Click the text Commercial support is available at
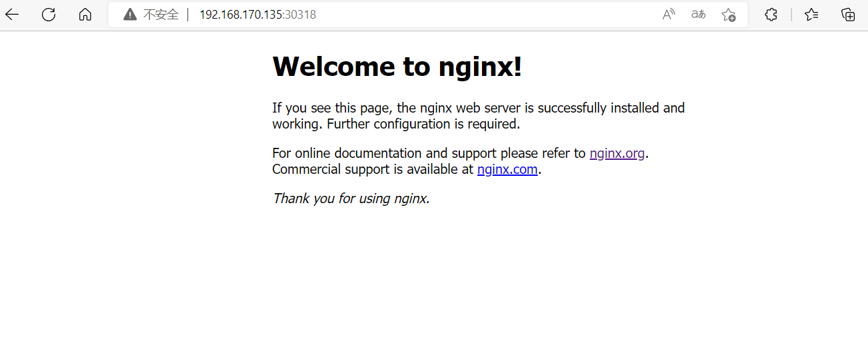868x361 pixels. (x=373, y=169)
